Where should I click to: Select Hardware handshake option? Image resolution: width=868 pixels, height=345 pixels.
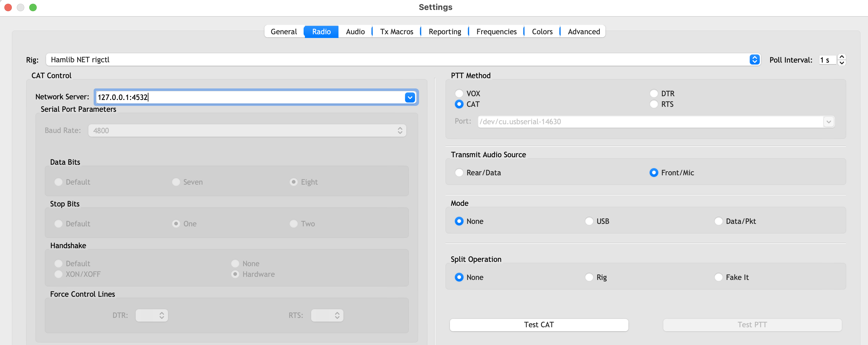tap(253, 274)
